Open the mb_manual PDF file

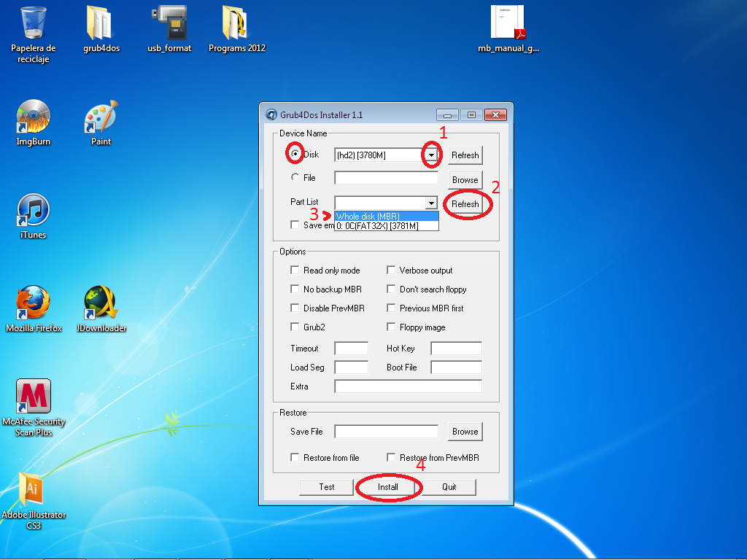[x=508, y=24]
